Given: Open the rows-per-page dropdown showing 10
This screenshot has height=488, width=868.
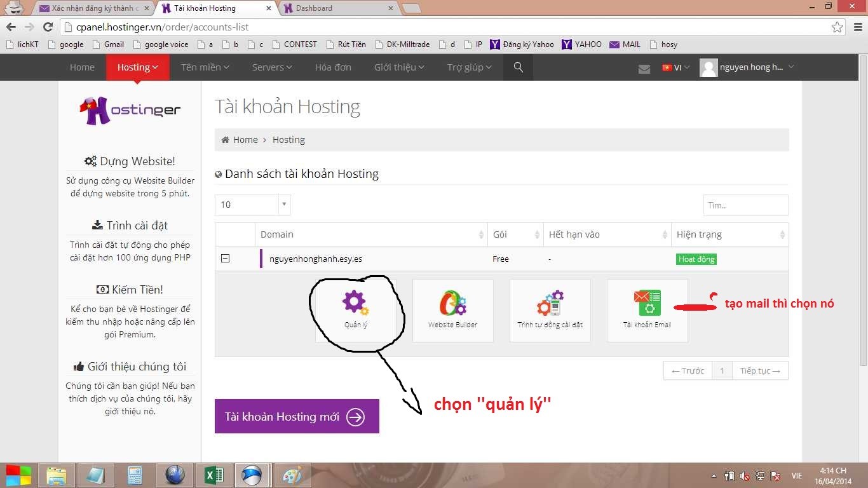Looking at the screenshot, I should click(252, 205).
